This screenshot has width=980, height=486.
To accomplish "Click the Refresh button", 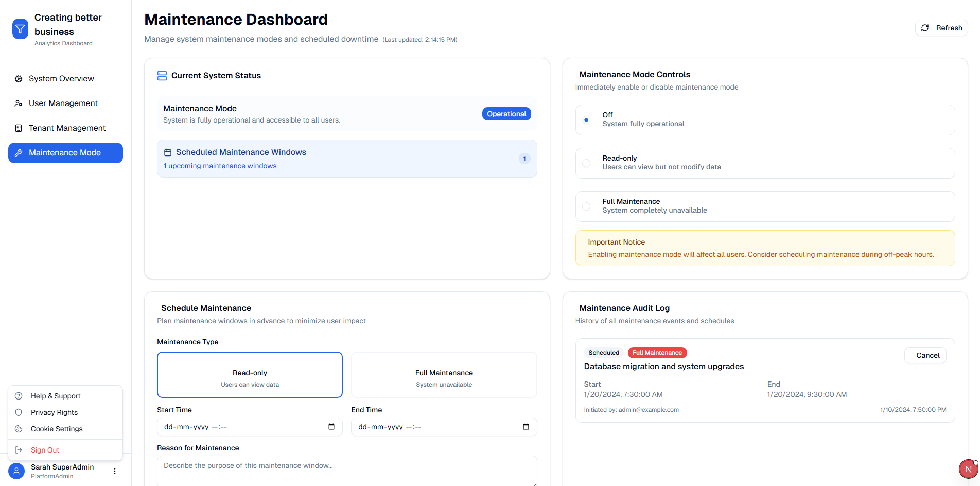I will [941, 28].
